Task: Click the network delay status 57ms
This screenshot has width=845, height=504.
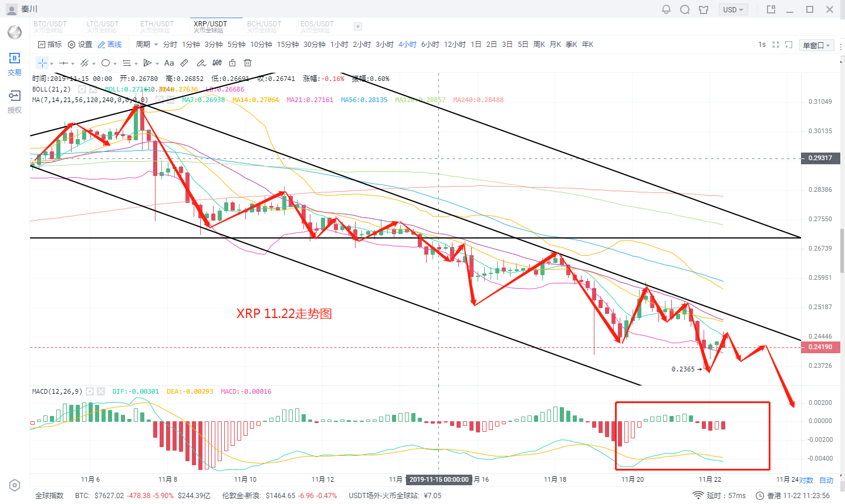Action: point(719,496)
